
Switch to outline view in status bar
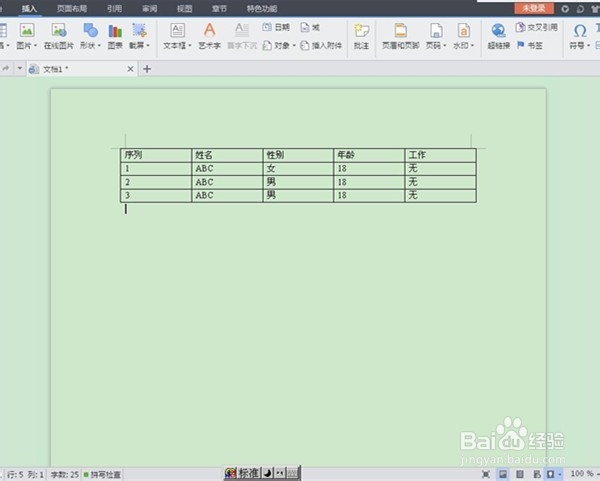[x=520, y=474]
